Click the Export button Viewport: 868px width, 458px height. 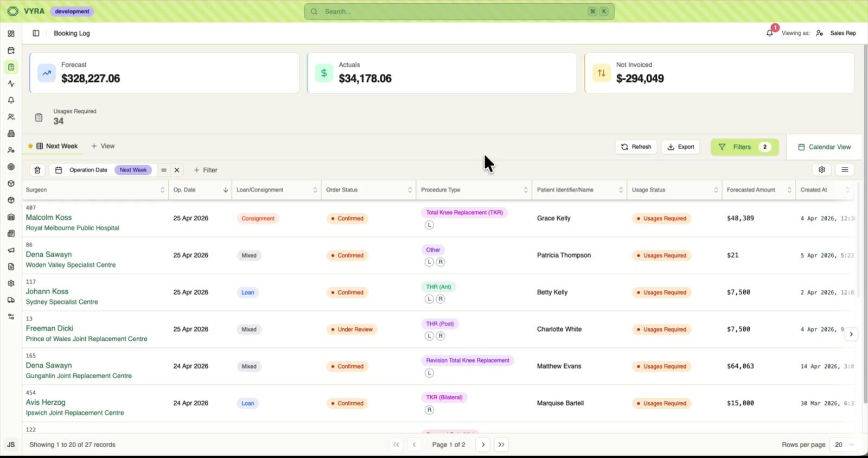[680, 147]
